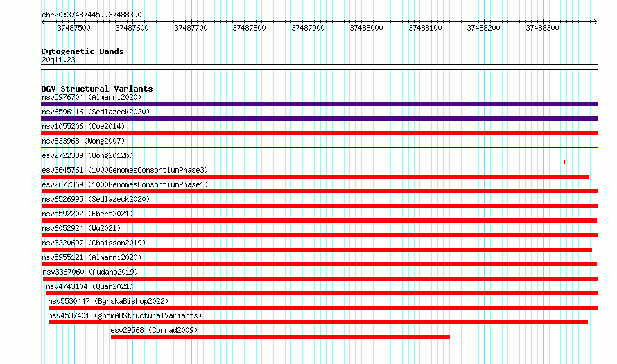Select the esv3645761 red variant bar
Screen dimensions: 617x364
click(315, 177)
